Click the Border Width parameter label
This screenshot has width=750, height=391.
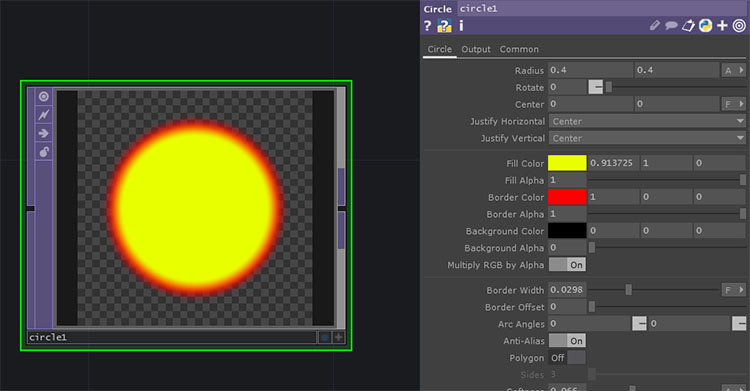coord(515,290)
